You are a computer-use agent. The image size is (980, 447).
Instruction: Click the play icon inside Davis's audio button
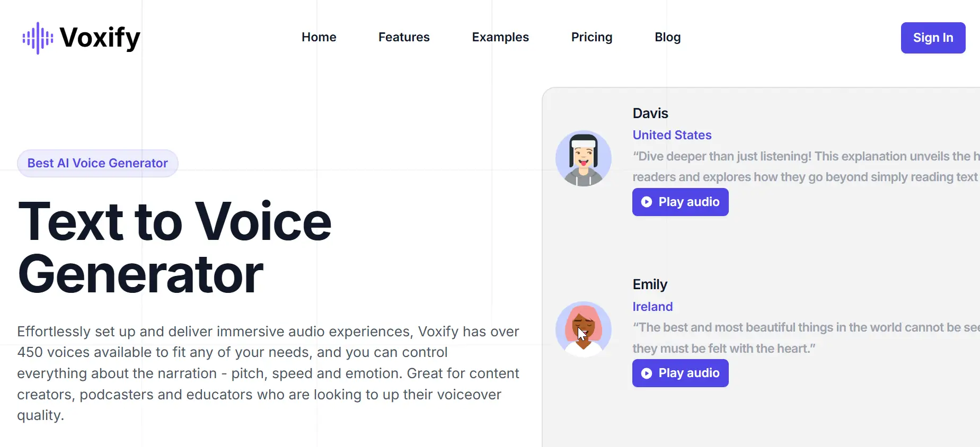(646, 202)
